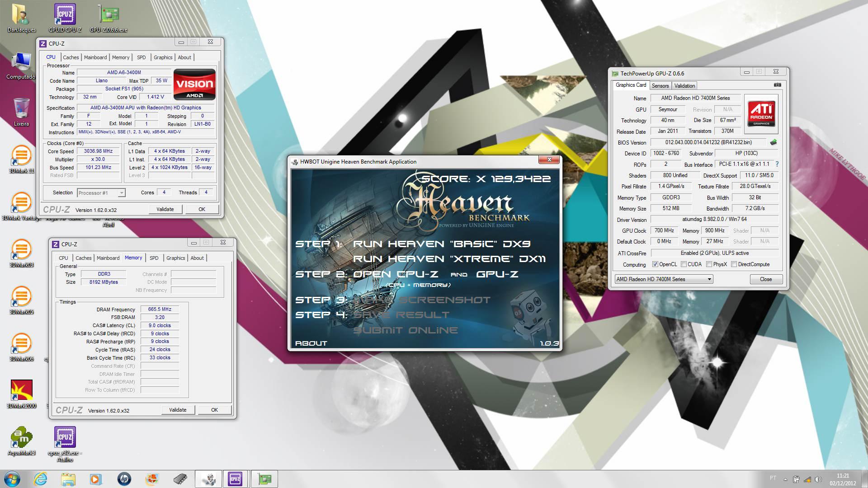Image resolution: width=868 pixels, height=488 pixels.
Task: Open About tab in lower CPU-Z window
Action: pos(197,258)
